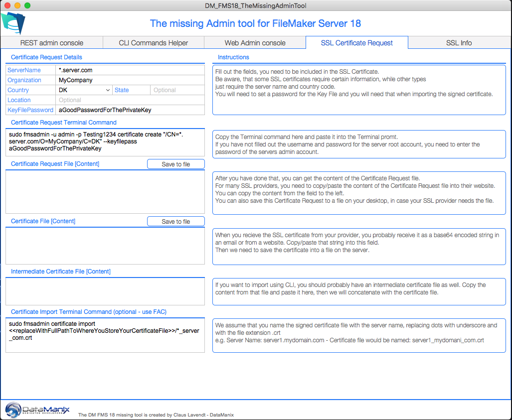Click the 'Instructions' heading
512x420 pixels.
233,57
